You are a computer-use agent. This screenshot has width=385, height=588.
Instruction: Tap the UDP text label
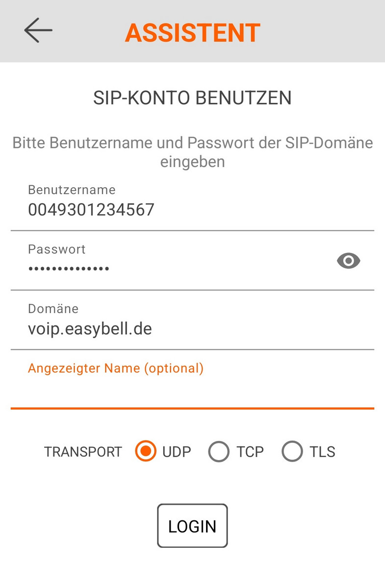177,452
